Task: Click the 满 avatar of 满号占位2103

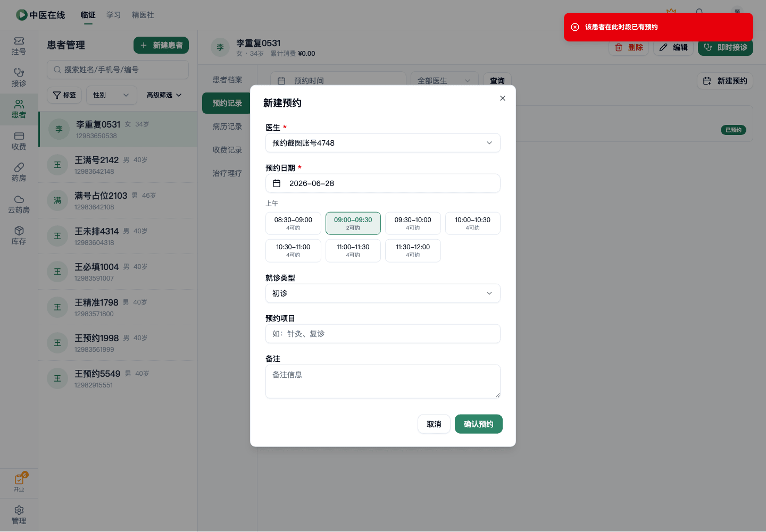Action: (57, 200)
